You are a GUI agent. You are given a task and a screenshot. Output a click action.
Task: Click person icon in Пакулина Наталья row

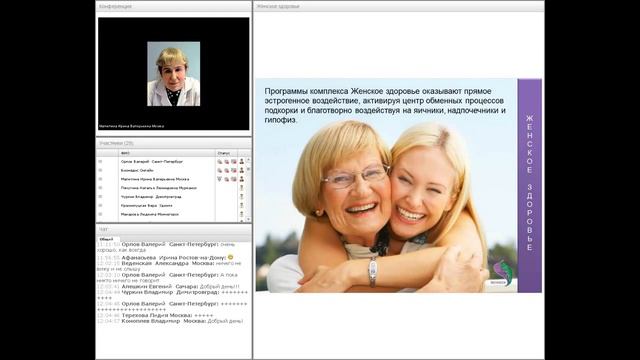coord(242,188)
